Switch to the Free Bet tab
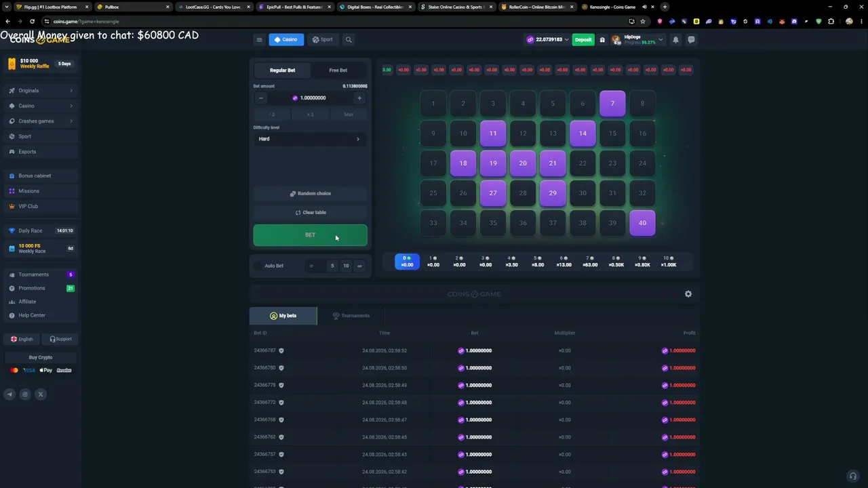Screen dimensions: 868x488 point(338,70)
